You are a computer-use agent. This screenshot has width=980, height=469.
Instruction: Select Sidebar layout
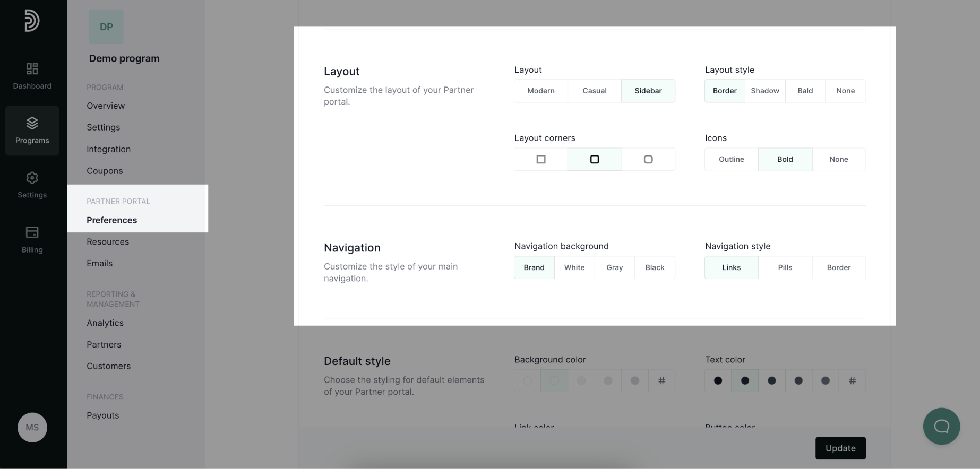tap(648, 91)
